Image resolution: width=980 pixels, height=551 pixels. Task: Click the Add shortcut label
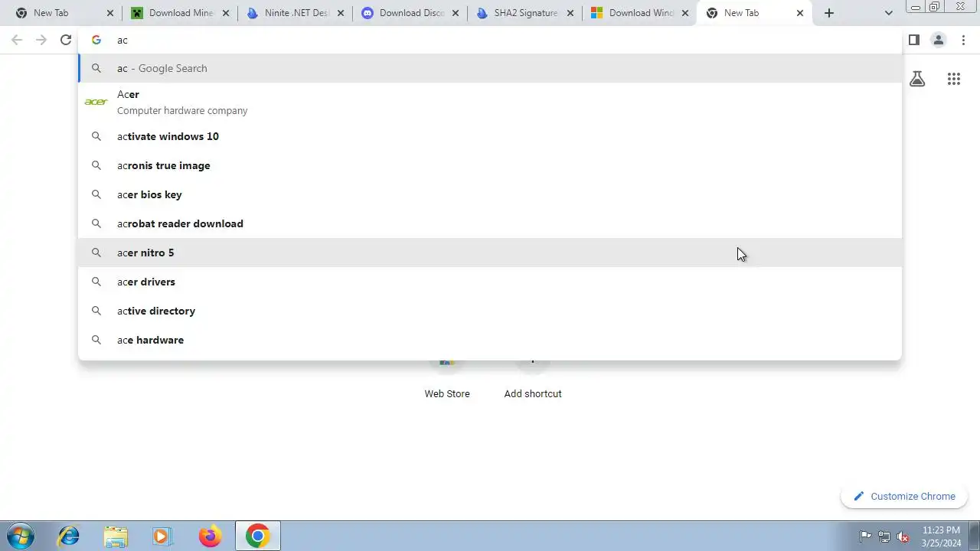click(x=533, y=393)
